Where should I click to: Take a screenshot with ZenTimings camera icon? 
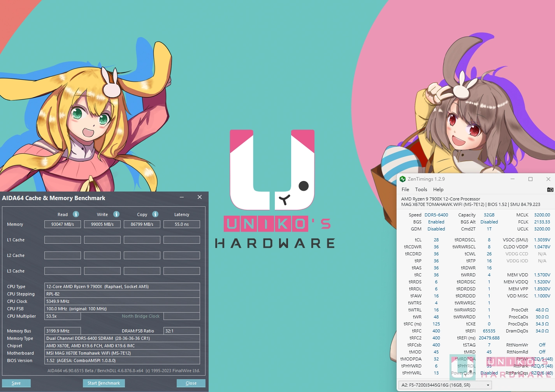point(550,190)
